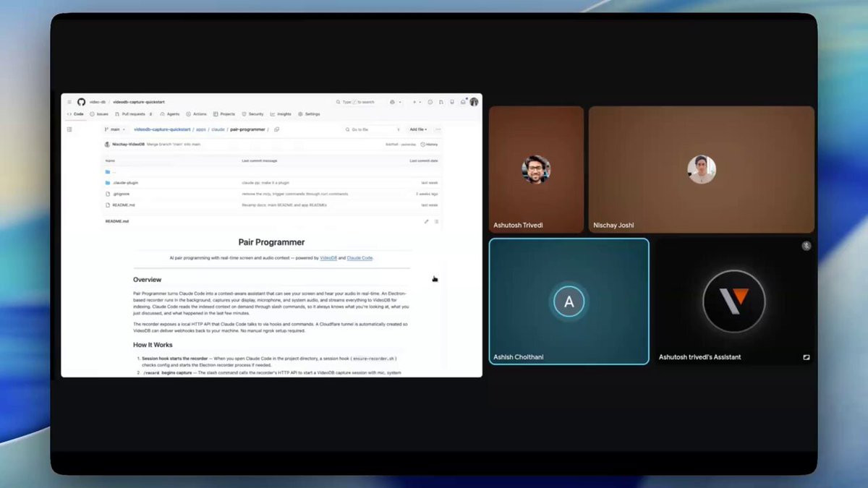This screenshot has height=488, width=868.
Task: Click the pencil edit icon for README.md
Action: pyautogui.click(x=426, y=221)
